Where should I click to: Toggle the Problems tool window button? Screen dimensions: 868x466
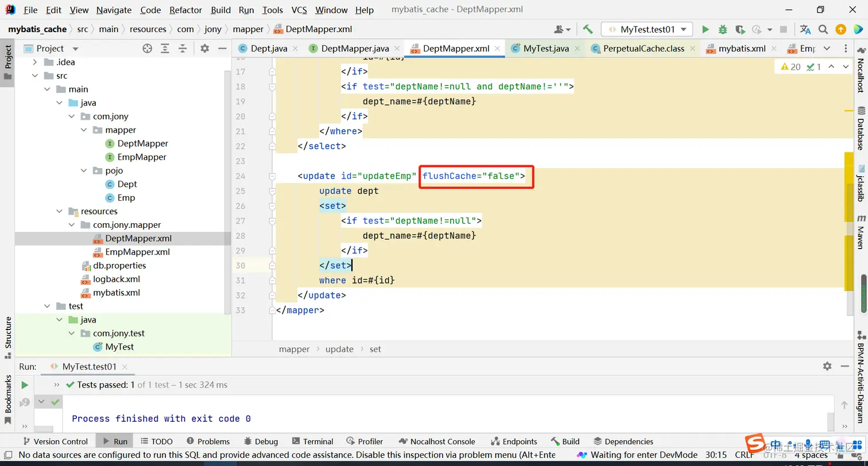pos(208,441)
